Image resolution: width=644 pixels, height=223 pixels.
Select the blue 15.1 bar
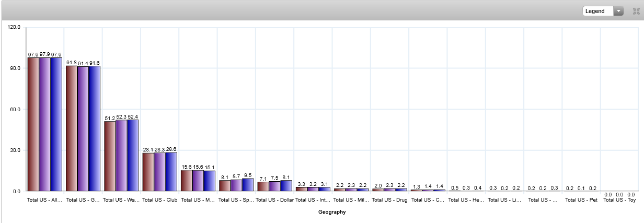click(x=210, y=181)
